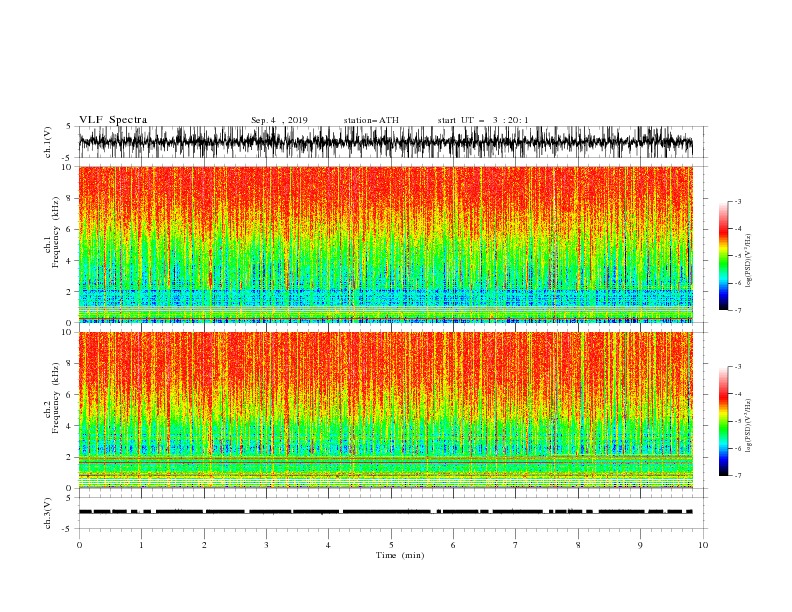Screen dimensions: 792x612
Task: Click the time axis tick label 2
Action: coord(204,545)
